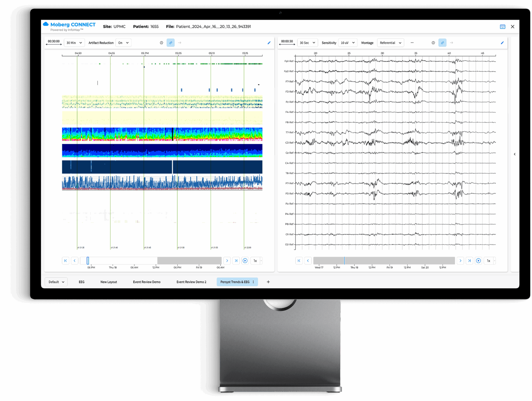Select the Event Review Demo 2 tab

click(x=191, y=282)
